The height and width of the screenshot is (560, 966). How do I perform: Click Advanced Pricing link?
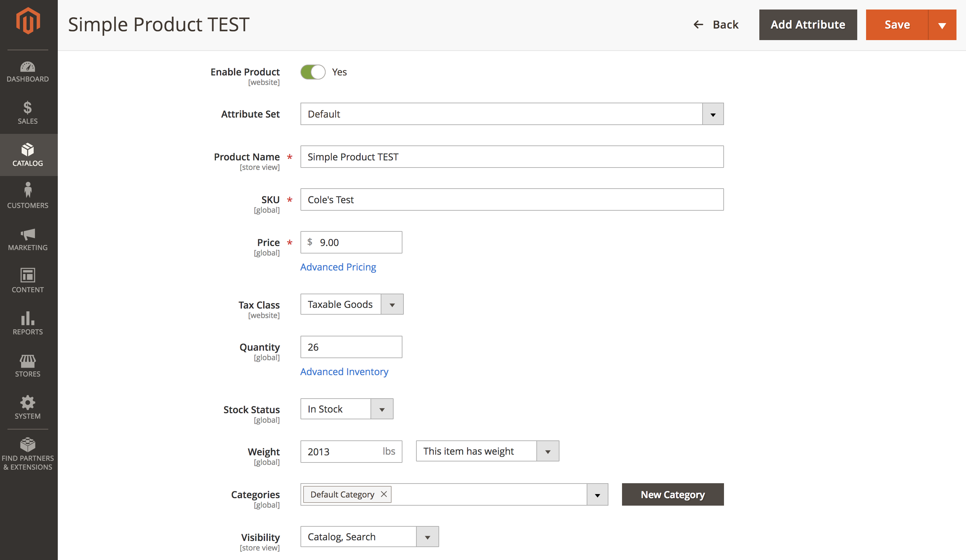[x=338, y=267]
